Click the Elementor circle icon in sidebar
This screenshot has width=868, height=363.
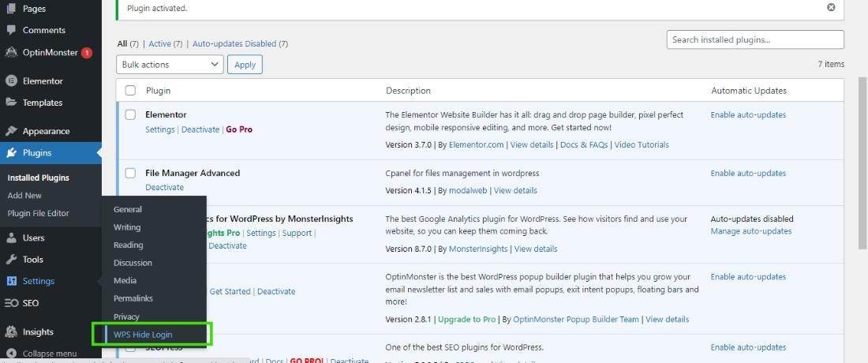click(11, 80)
